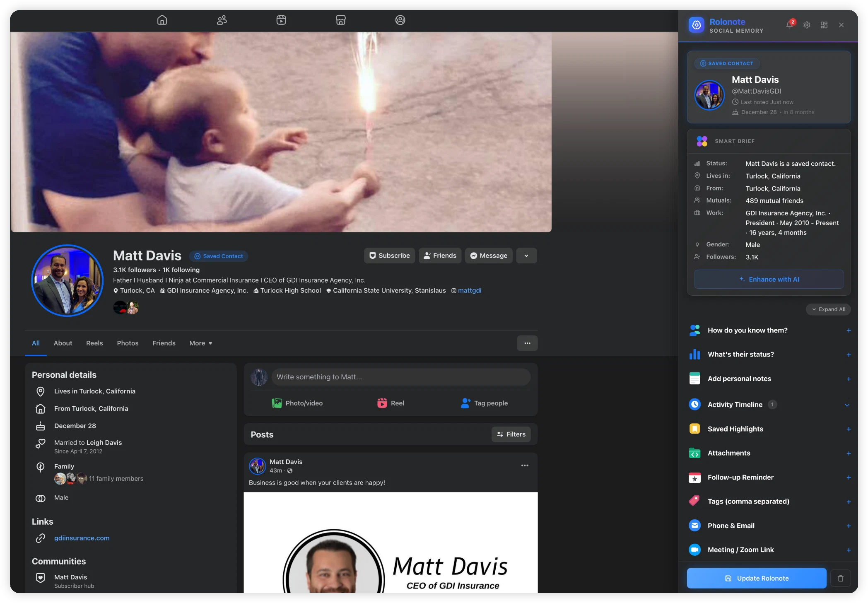
Task: Expand Saved Highlights plus button
Action: [849, 429]
